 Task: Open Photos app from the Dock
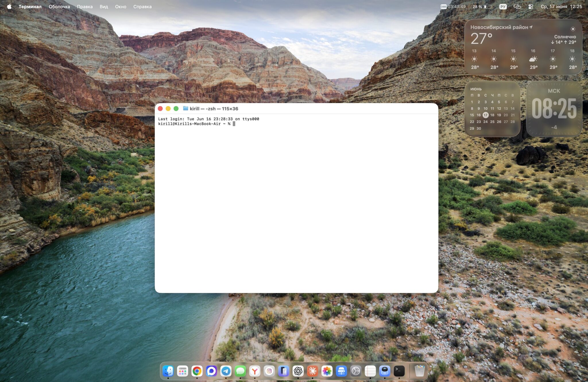pos(327,371)
